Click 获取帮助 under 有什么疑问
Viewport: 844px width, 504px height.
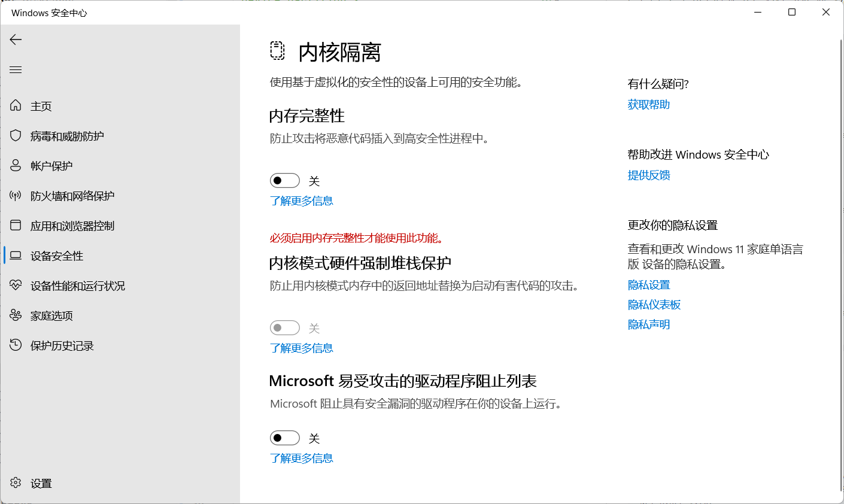[648, 104]
